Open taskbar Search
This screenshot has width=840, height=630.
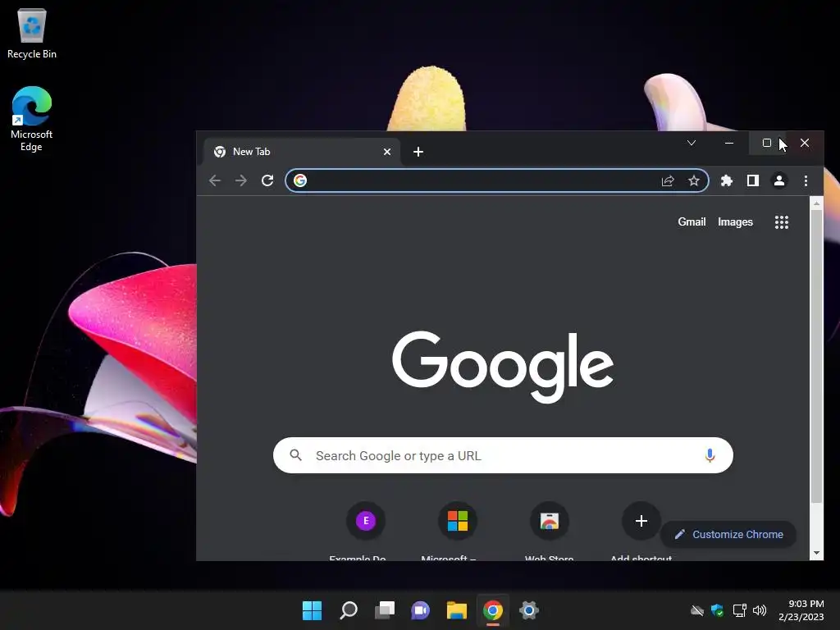348,609
